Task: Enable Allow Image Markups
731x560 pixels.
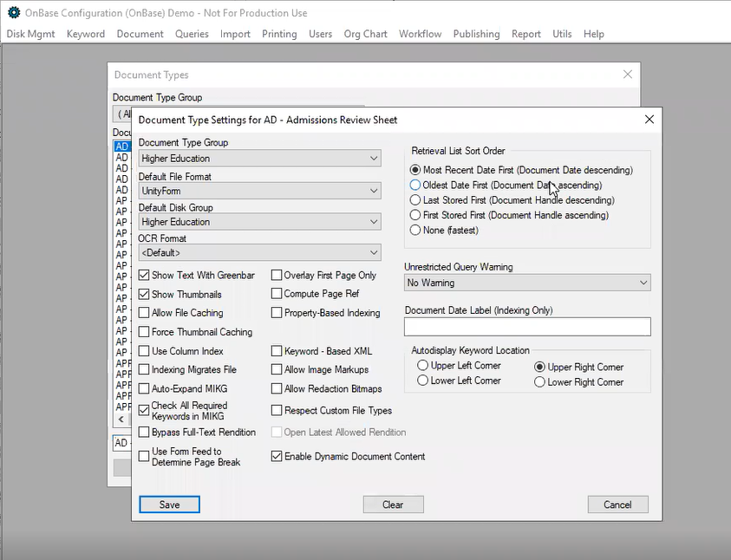Action: [277, 370]
